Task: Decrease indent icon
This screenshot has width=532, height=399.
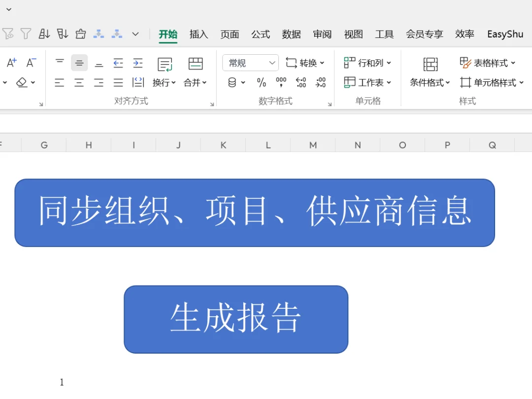Action: pos(118,63)
